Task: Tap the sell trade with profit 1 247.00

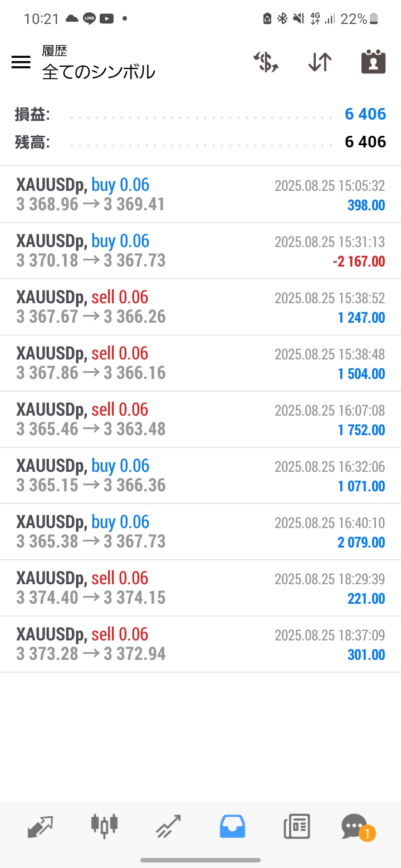Action: tap(200, 307)
